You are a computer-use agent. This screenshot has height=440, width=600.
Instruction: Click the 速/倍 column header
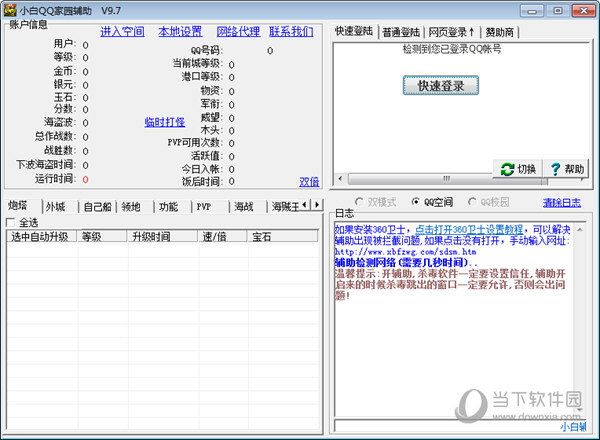tap(223, 236)
